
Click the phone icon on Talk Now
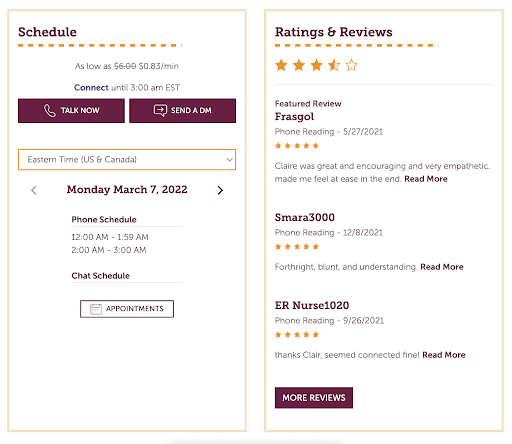click(50, 111)
